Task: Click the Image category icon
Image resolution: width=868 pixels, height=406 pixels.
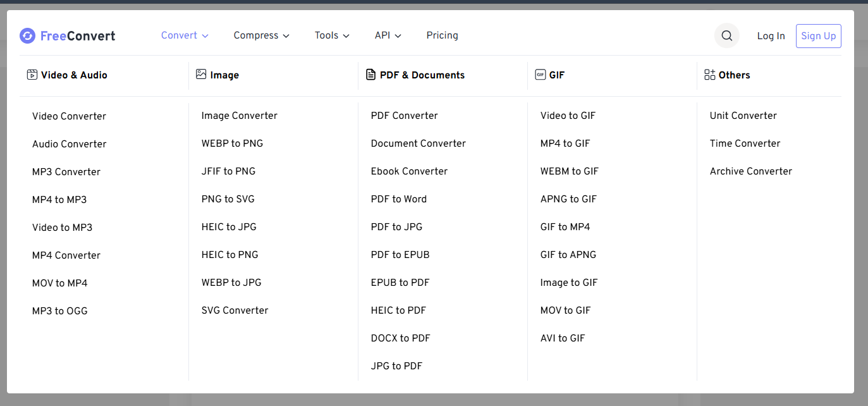Action: 201,75
